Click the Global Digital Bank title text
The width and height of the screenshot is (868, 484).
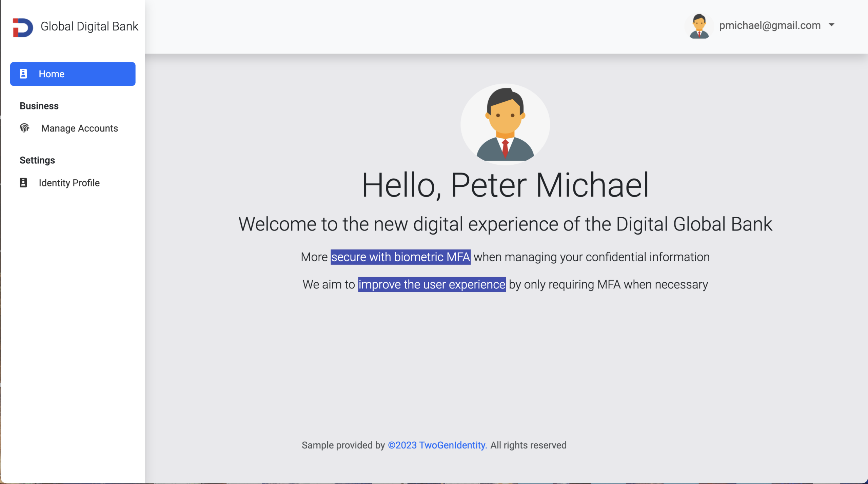point(89,26)
